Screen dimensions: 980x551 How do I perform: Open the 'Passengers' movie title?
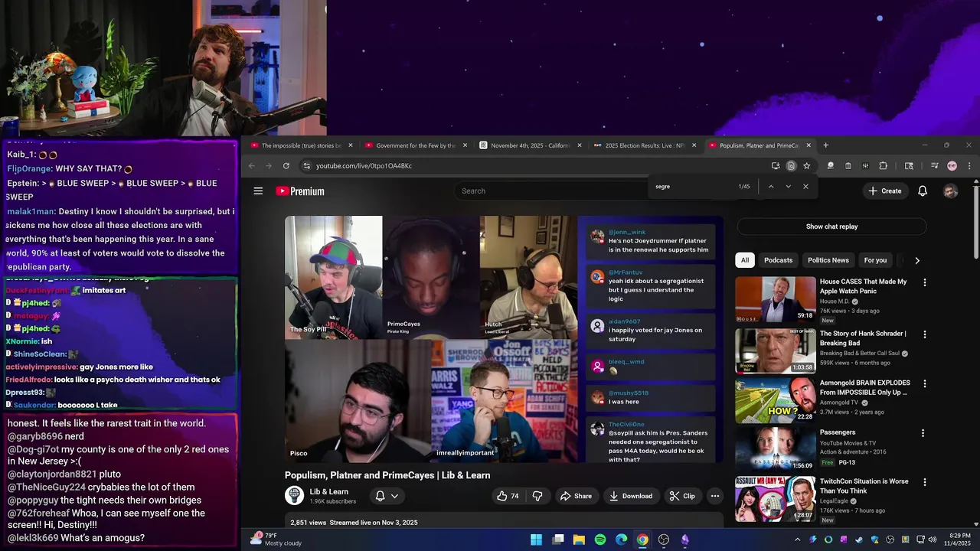click(838, 432)
